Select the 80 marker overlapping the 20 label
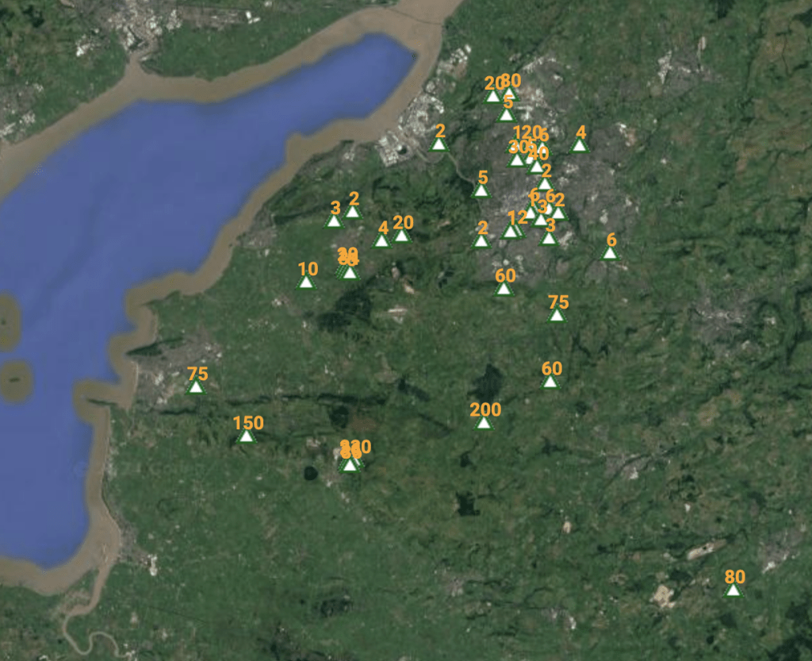Screen dimensions: 812x661 click(x=510, y=94)
